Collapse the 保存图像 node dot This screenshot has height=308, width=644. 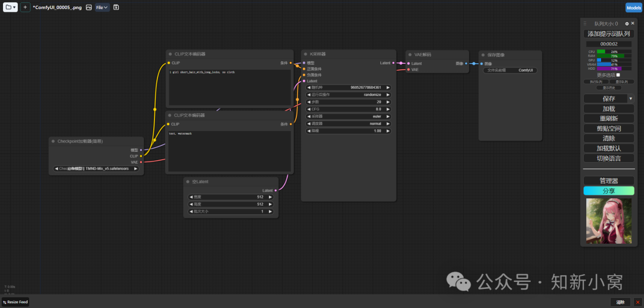[483, 55]
